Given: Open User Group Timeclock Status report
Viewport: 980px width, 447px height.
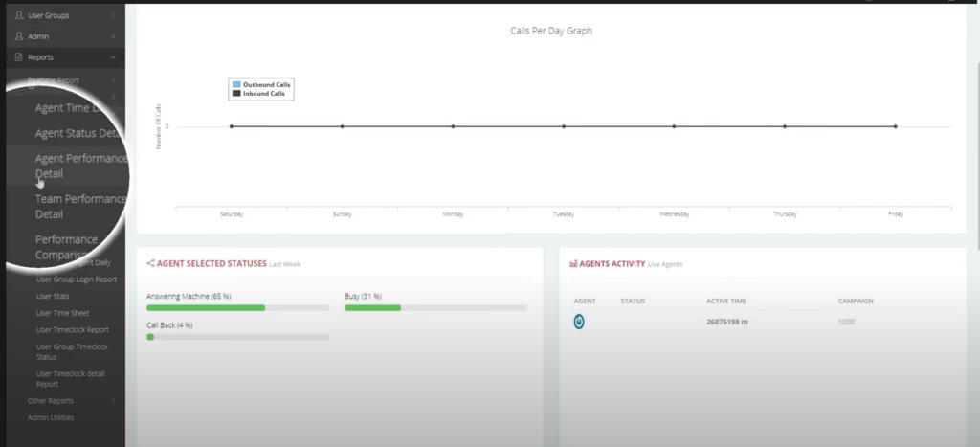Looking at the screenshot, I should click(x=72, y=351).
